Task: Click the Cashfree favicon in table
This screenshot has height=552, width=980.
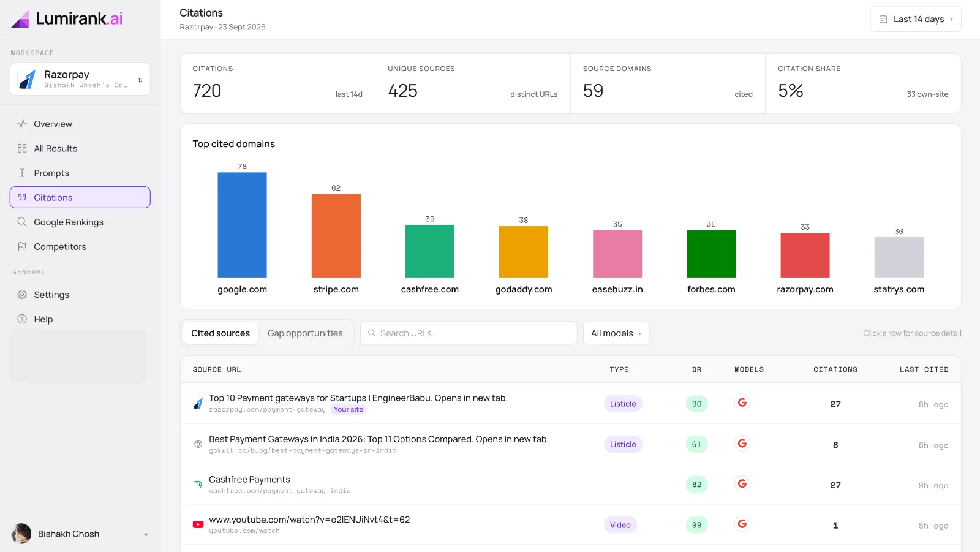Action: 198,484
